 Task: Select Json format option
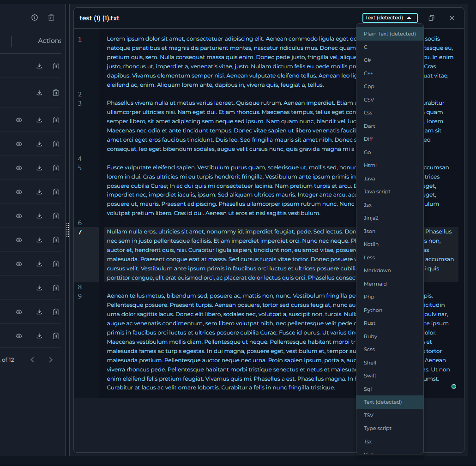tap(390, 231)
